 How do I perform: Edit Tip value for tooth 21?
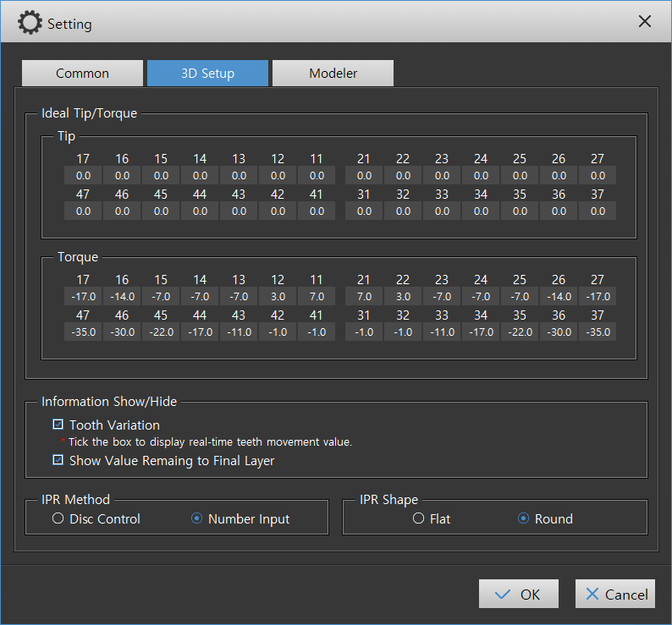pyautogui.click(x=364, y=176)
